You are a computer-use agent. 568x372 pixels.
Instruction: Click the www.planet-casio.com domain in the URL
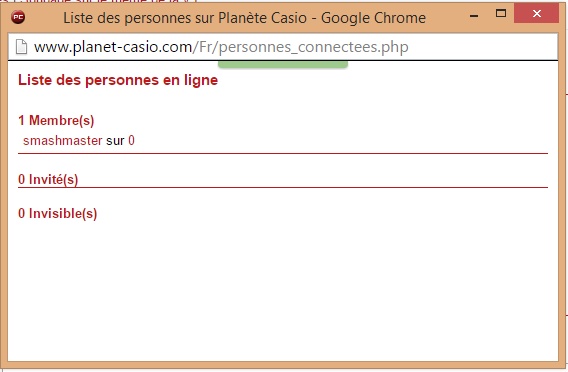coord(113,47)
